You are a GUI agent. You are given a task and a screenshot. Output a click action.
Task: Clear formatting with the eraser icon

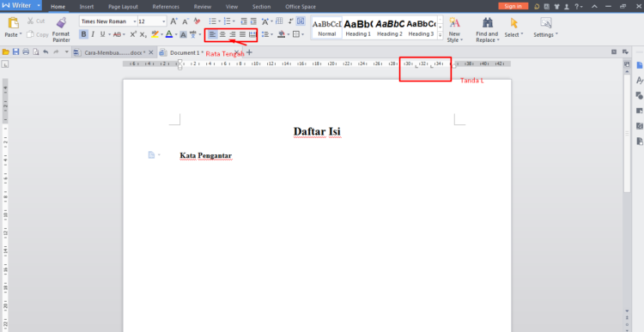tap(197, 21)
